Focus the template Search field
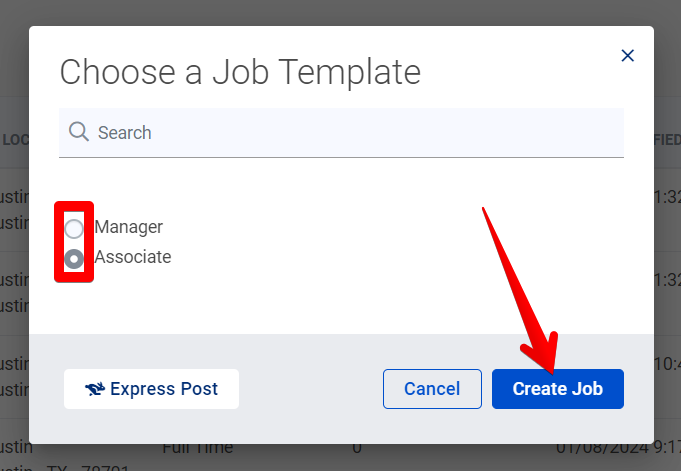The width and height of the screenshot is (681, 471). pos(341,133)
